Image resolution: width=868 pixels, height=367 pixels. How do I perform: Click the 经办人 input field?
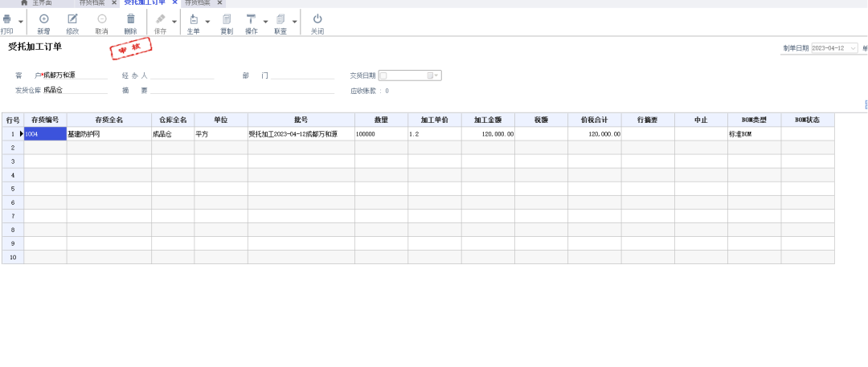182,75
